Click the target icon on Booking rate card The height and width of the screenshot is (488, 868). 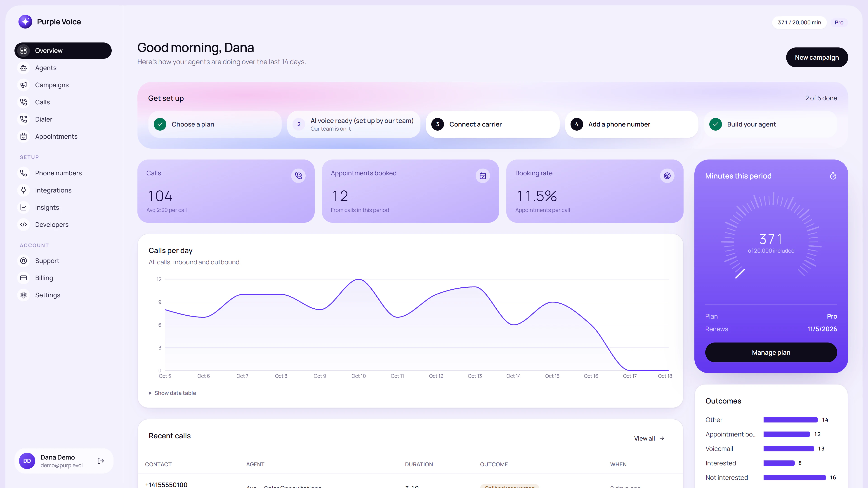click(667, 176)
